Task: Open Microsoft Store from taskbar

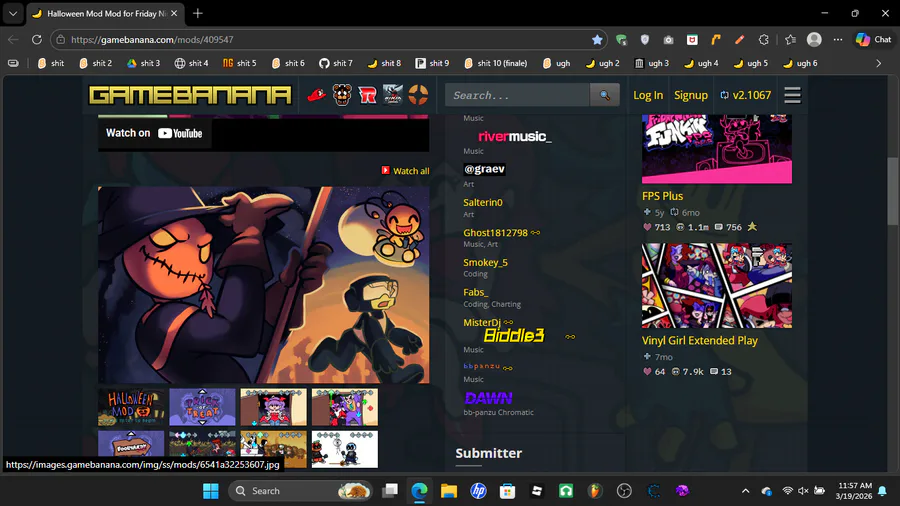Action: click(507, 491)
